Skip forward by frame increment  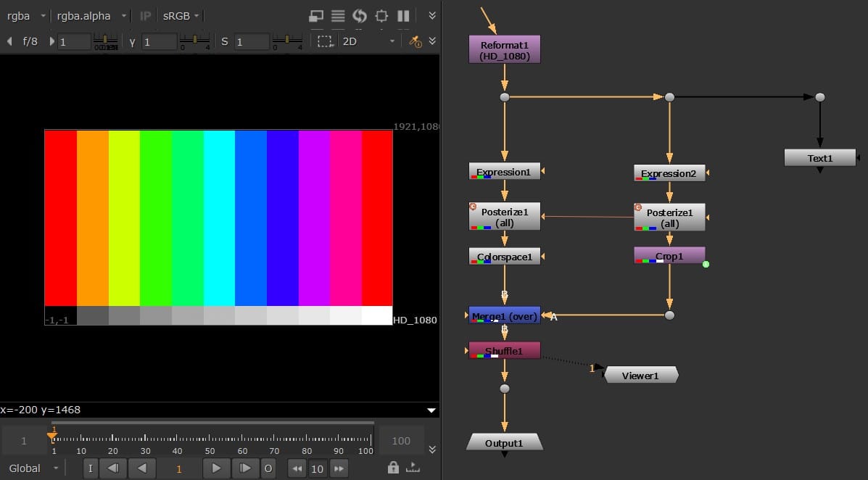(338, 468)
